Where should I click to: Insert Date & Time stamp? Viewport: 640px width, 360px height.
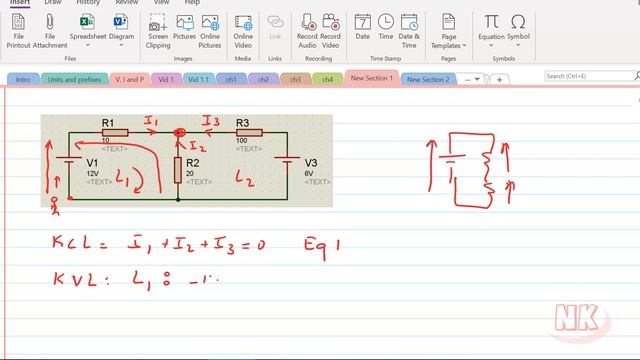click(x=409, y=31)
